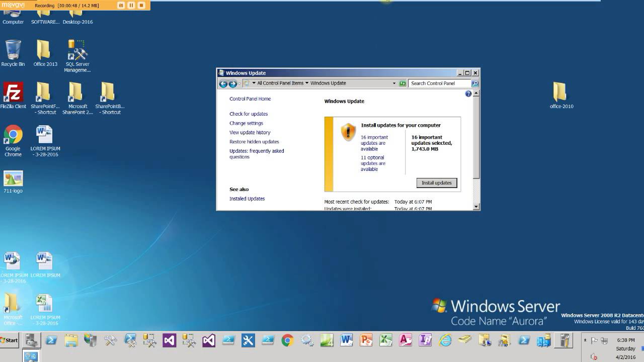
Task: Open InfoPath from taskbar
Action: pos(425,340)
